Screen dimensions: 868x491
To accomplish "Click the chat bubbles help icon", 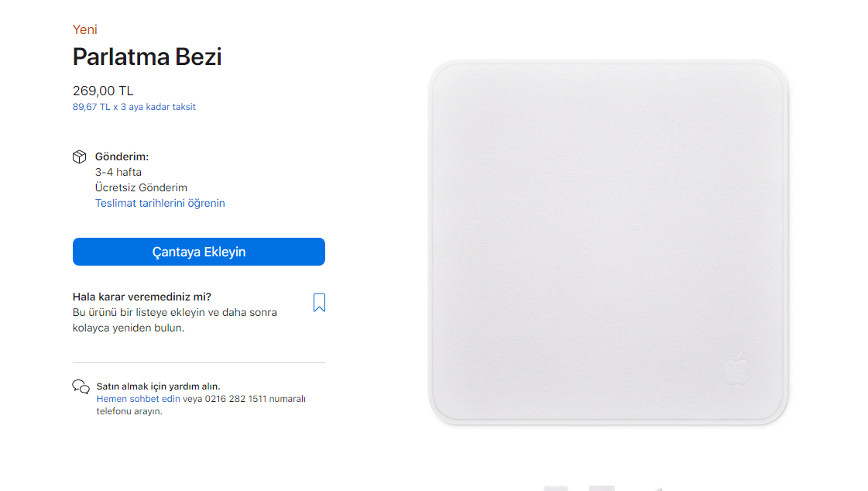I will [81, 386].
